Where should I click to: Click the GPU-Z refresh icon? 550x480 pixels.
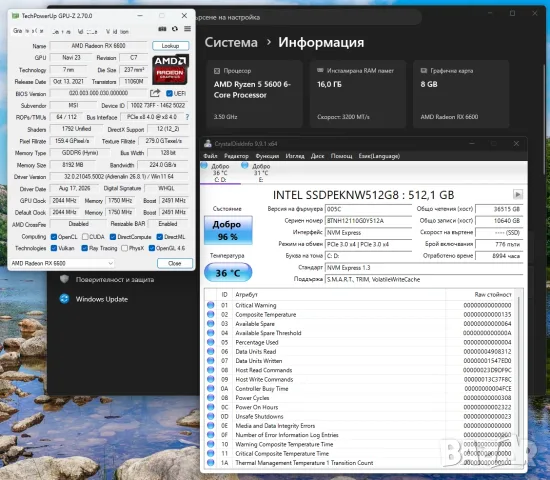(175, 29)
